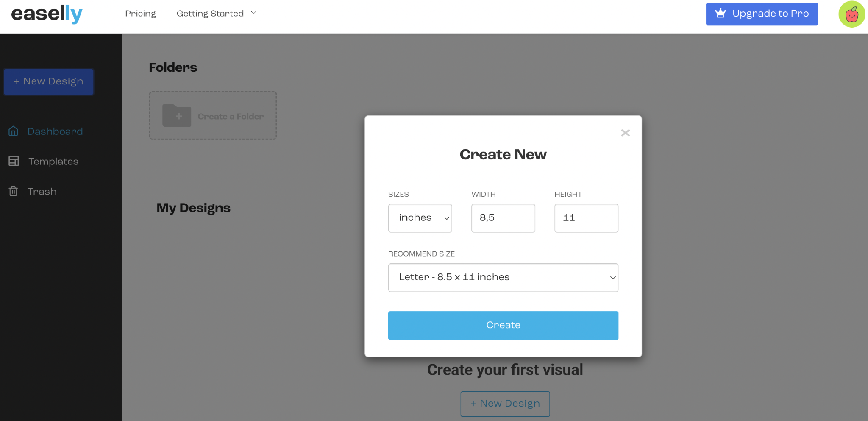Click the Easelly logo
The width and height of the screenshot is (868, 421).
(47, 14)
